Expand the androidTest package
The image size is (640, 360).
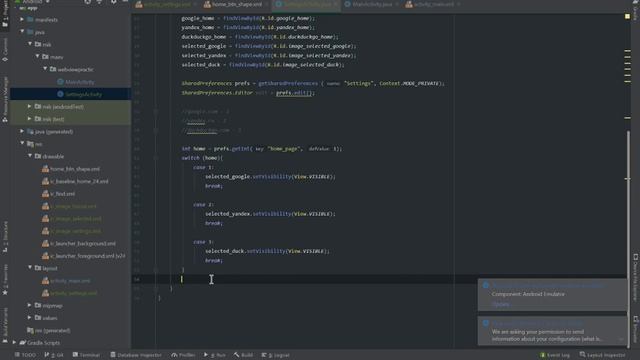point(29,107)
